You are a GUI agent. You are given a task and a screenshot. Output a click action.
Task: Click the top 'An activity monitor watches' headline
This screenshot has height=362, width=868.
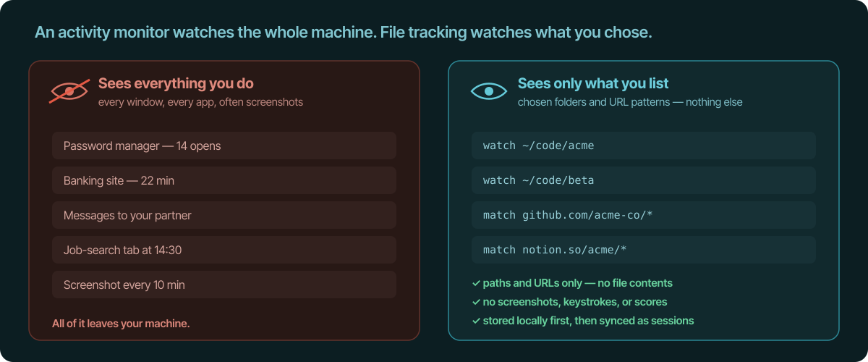pyautogui.click(x=344, y=33)
